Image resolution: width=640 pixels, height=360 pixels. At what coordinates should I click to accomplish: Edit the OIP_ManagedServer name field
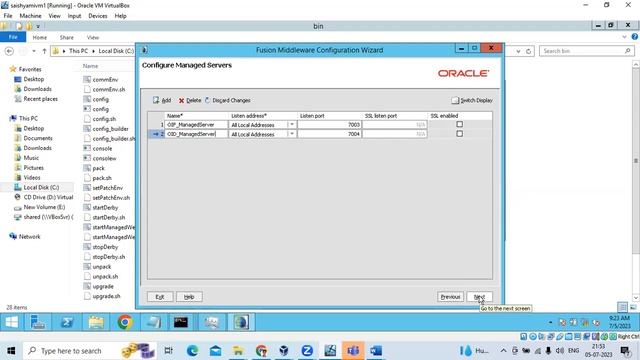tap(196, 124)
